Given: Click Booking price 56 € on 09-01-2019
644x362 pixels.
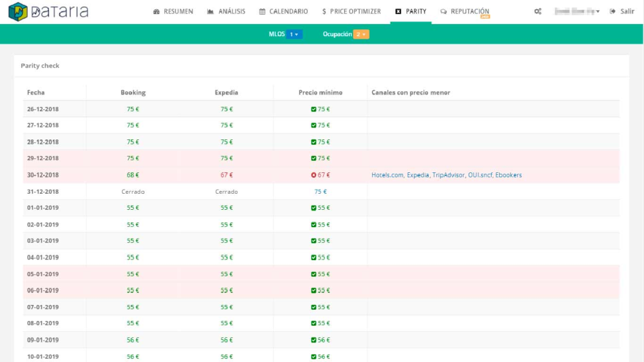Looking at the screenshot, I should pyautogui.click(x=133, y=340).
